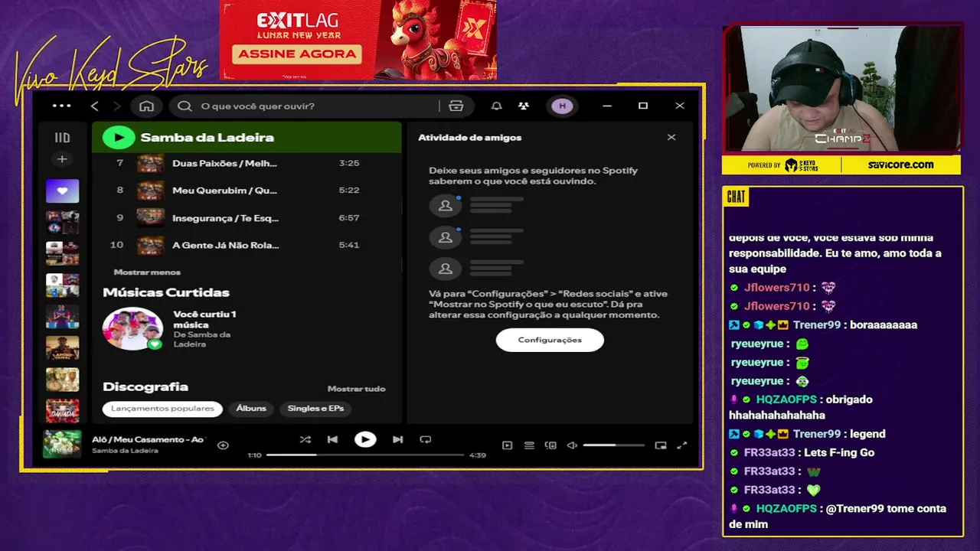
Task: Add current song to Liked Songs
Action: [x=223, y=445]
